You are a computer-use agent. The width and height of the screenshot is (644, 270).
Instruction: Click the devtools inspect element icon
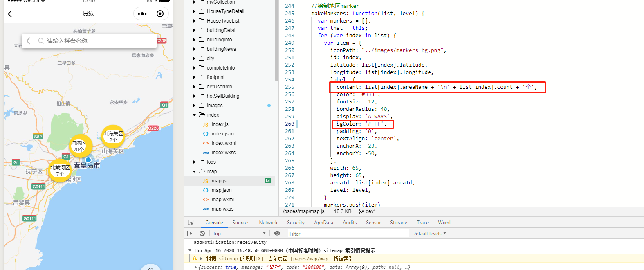click(x=191, y=223)
